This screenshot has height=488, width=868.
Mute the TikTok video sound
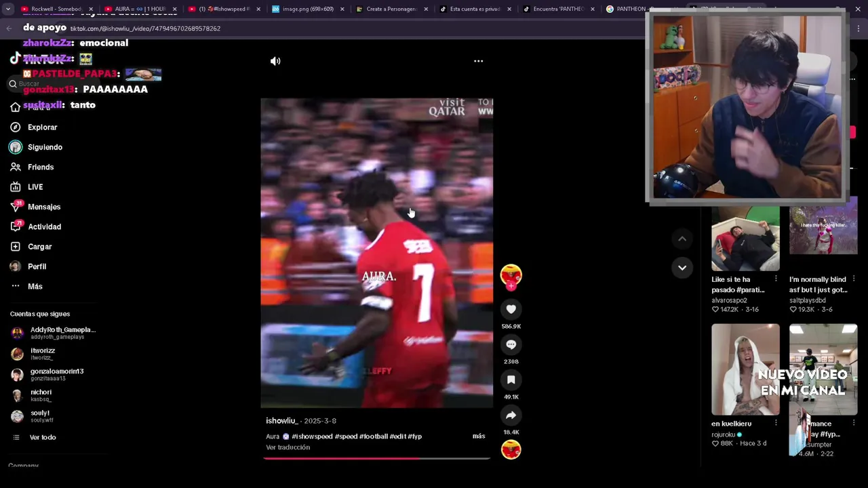click(x=275, y=61)
